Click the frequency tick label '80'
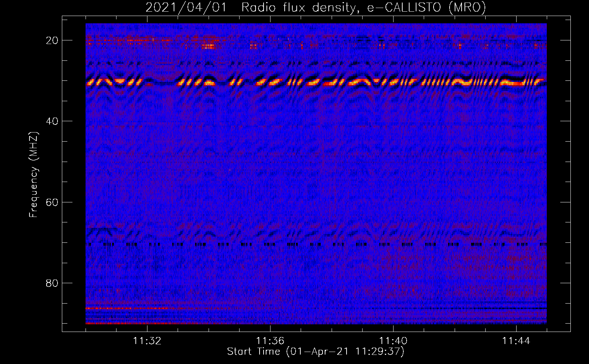 pos(52,283)
